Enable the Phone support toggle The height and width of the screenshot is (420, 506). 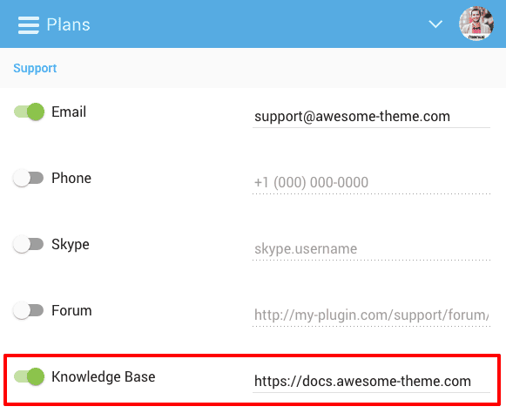point(28,178)
